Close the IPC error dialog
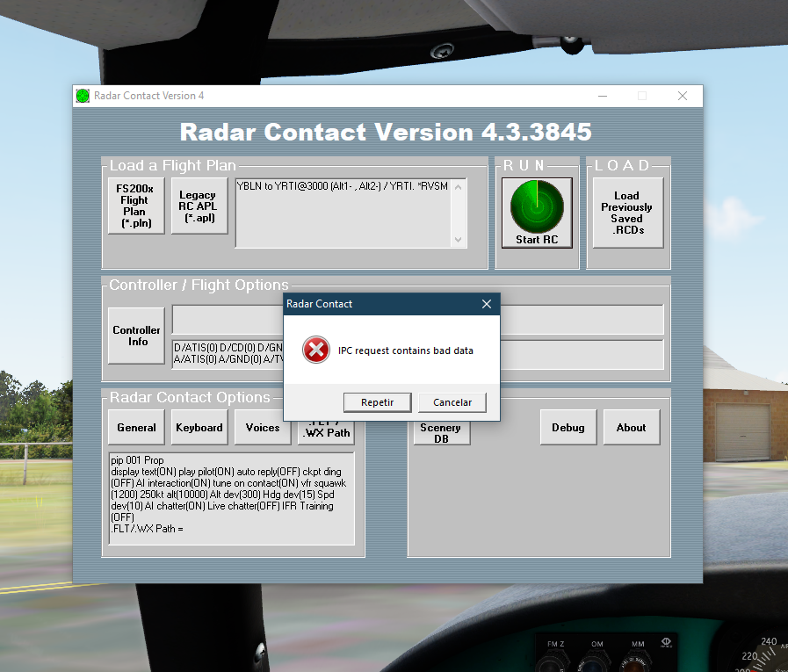This screenshot has width=788, height=672. point(487,304)
